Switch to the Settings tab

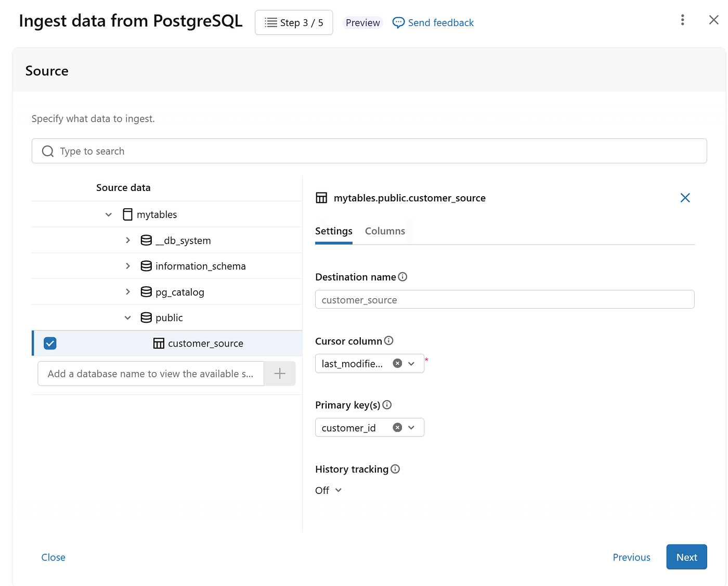click(x=334, y=231)
